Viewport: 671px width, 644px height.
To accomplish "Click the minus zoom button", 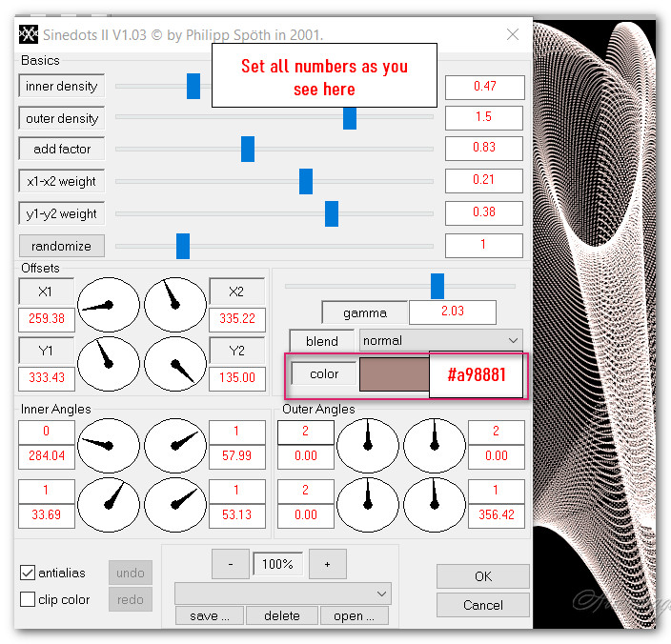I will pyautogui.click(x=231, y=564).
